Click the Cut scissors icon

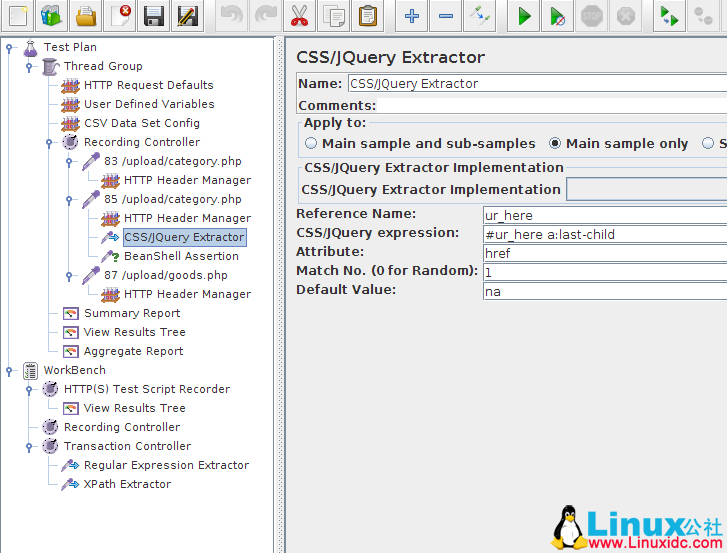coord(299,16)
